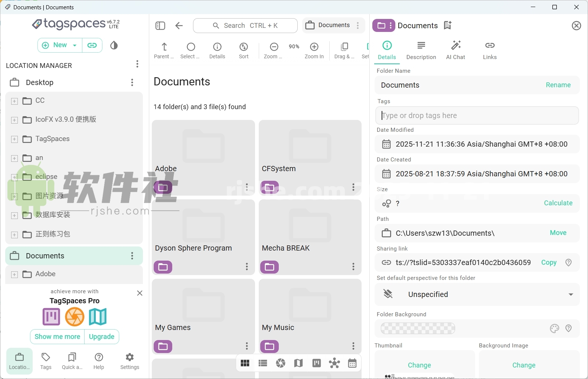The width and height of the screenshot is (588, 379).
Task: Open the Help section
Action: point(99,361)
